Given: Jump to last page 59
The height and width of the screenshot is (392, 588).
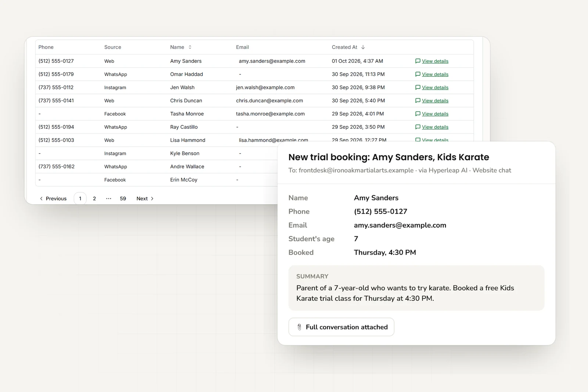Looking at the screenshot, I should point(123,198).
